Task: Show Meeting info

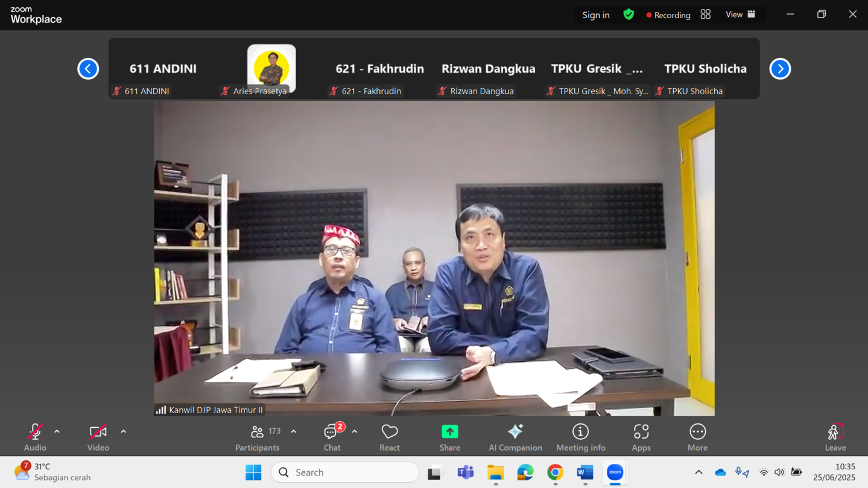Action: point(580,437)
